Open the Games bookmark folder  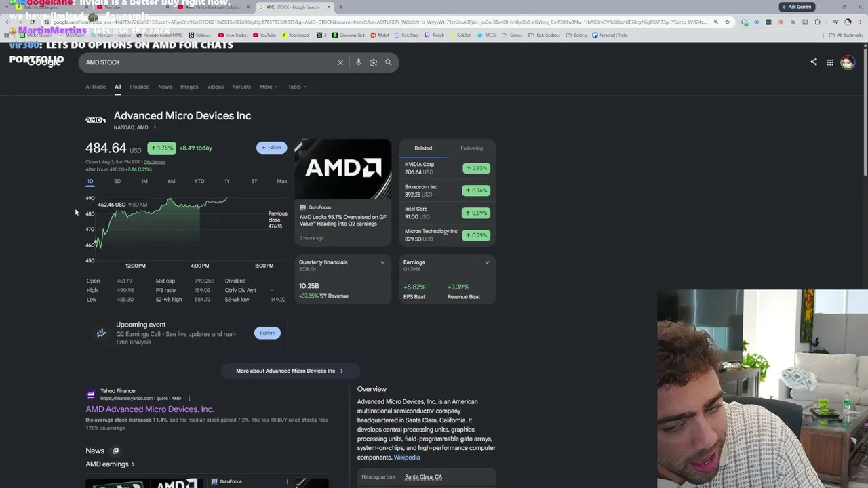tap(513, 35)
